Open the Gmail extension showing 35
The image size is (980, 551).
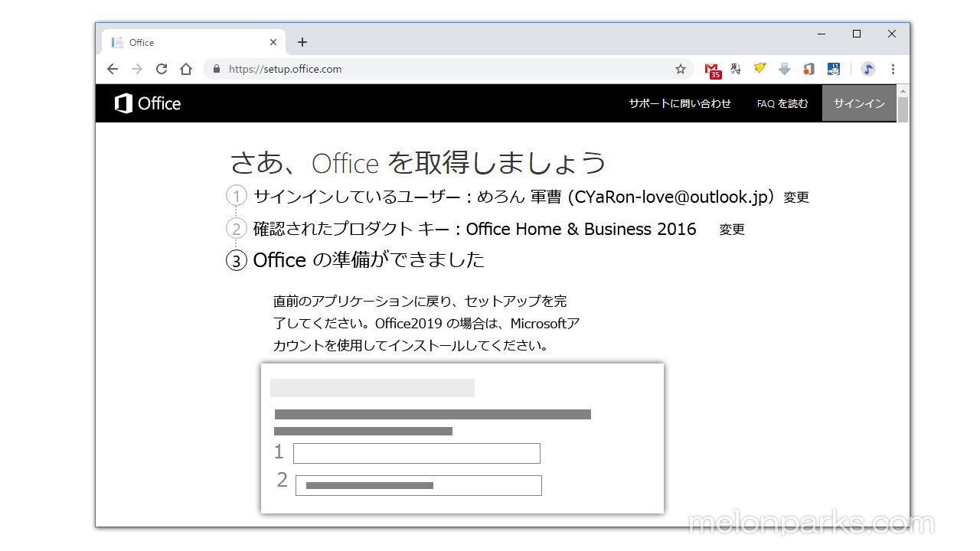click(713, 70)
